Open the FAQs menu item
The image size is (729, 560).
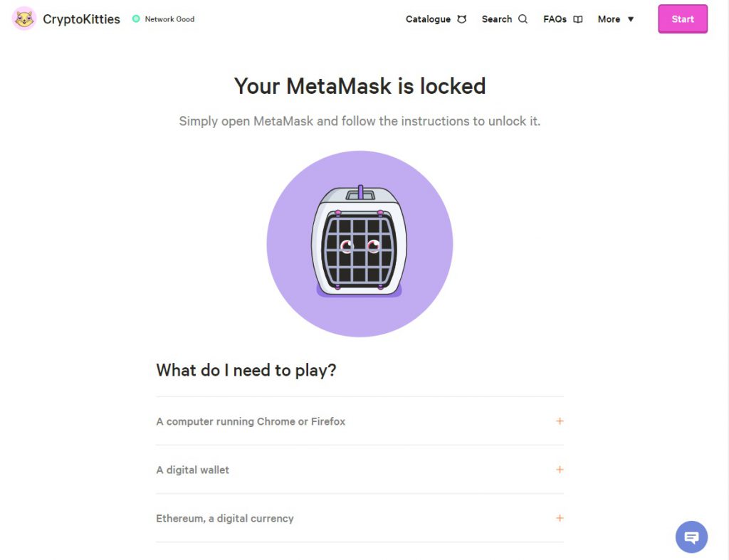coord(555,19)
